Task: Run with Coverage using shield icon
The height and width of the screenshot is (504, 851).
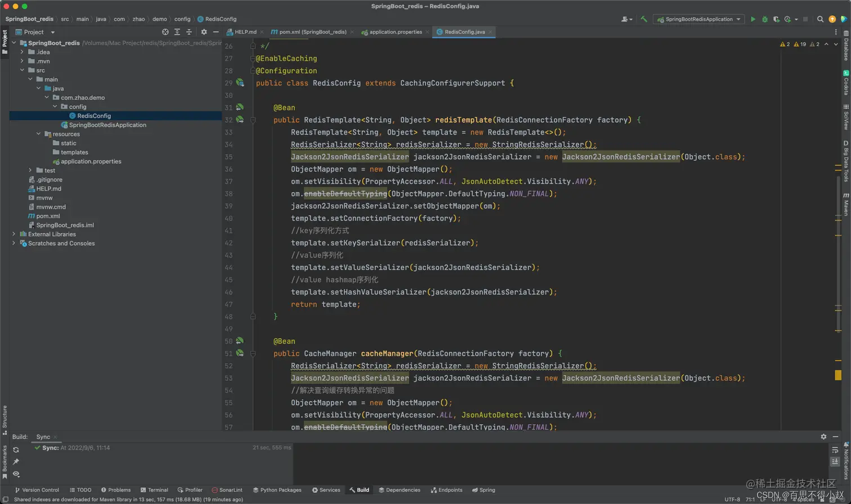Action: [776, 19]
